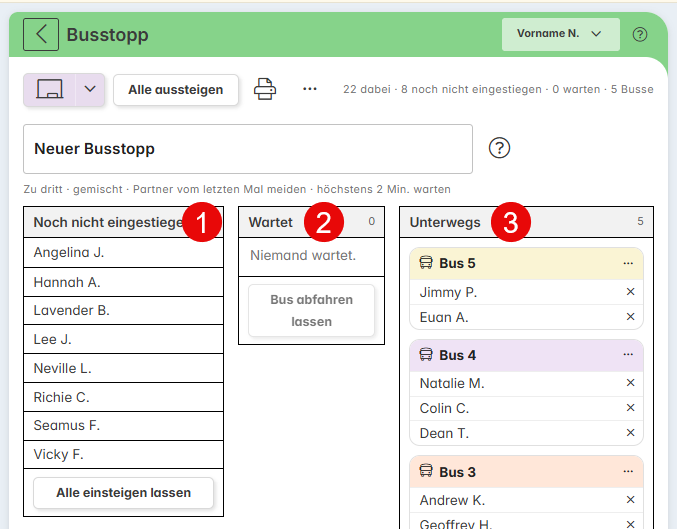Remove Jimmy P. from Bus 5
This screenshot has width=677, height=529.
[x=630, y=292]
